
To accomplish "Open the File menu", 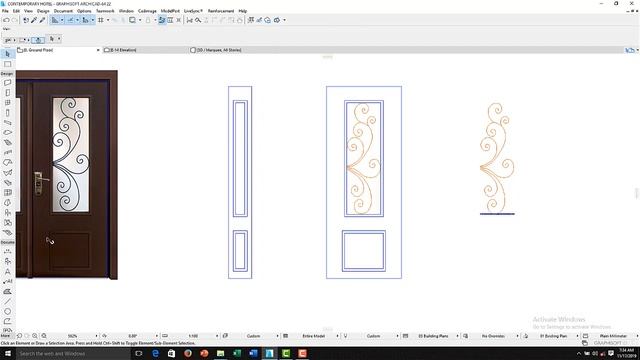I will click(5, 11).
